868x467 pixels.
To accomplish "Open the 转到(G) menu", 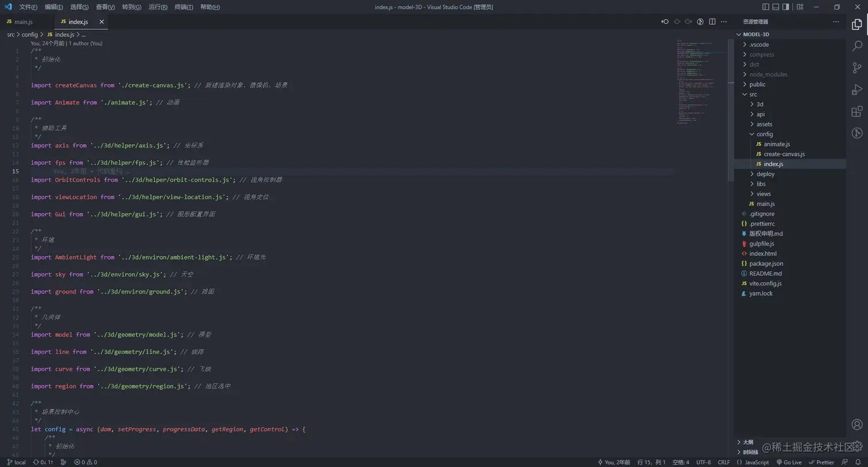I will coord(131,7).
